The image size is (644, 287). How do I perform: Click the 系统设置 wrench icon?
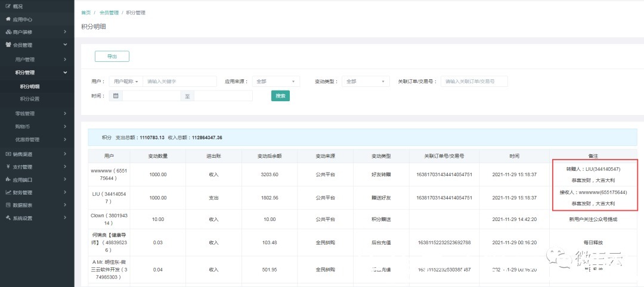pos(8,218)
